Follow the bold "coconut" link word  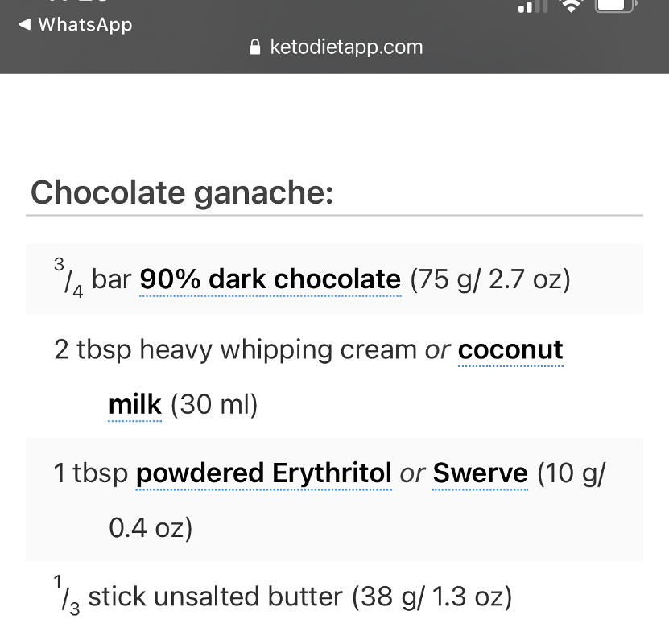tap(510, 350)
